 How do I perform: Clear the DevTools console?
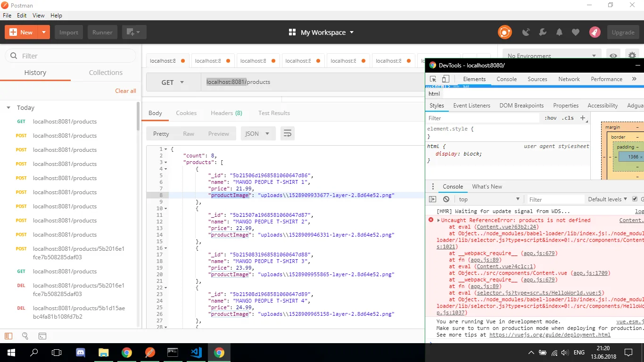tap(446, 199)
